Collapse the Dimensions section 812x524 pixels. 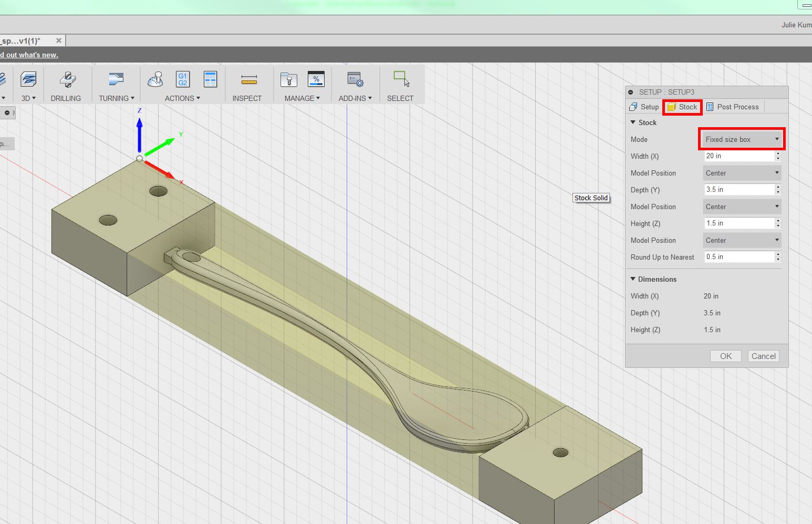[633, 279]
